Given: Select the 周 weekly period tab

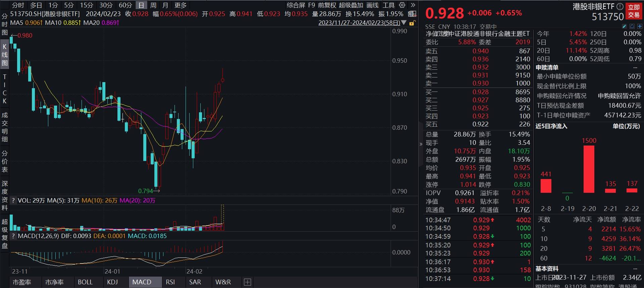Looking at the screenshot, I should point(153,5).
